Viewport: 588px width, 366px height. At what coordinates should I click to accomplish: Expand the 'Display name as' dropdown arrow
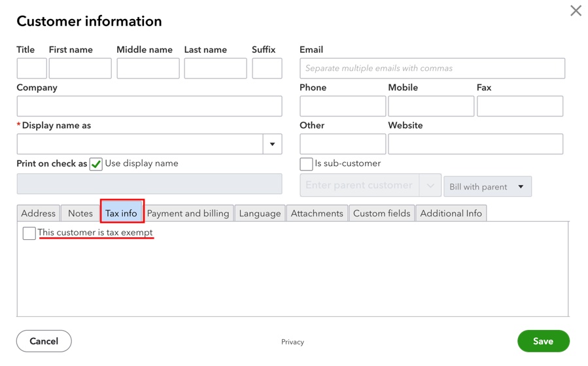coord(272,144)
